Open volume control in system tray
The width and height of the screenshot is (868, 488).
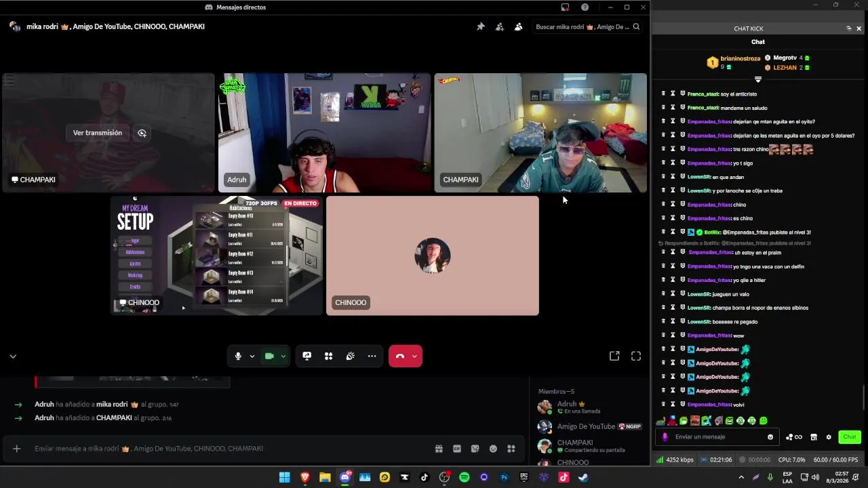816,477
